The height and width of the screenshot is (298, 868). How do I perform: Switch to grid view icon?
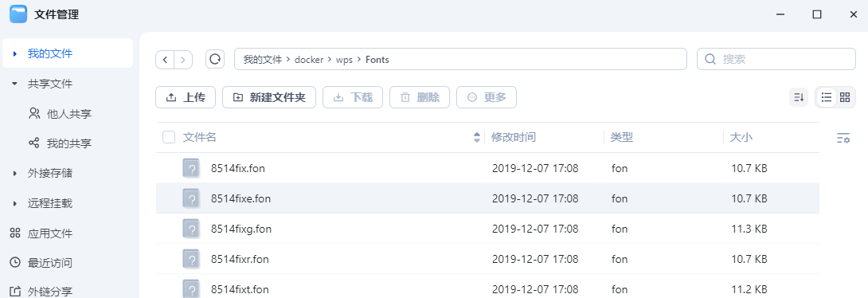coord(845,97)
